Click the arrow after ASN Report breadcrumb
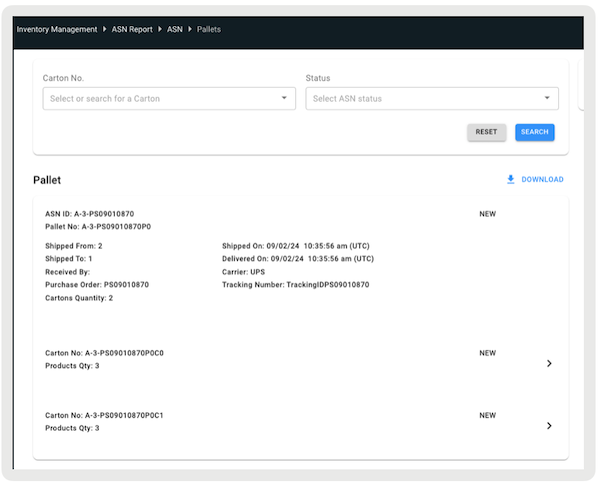The height and width of the screenshot is (484, 600). click(x=160, y=29)
